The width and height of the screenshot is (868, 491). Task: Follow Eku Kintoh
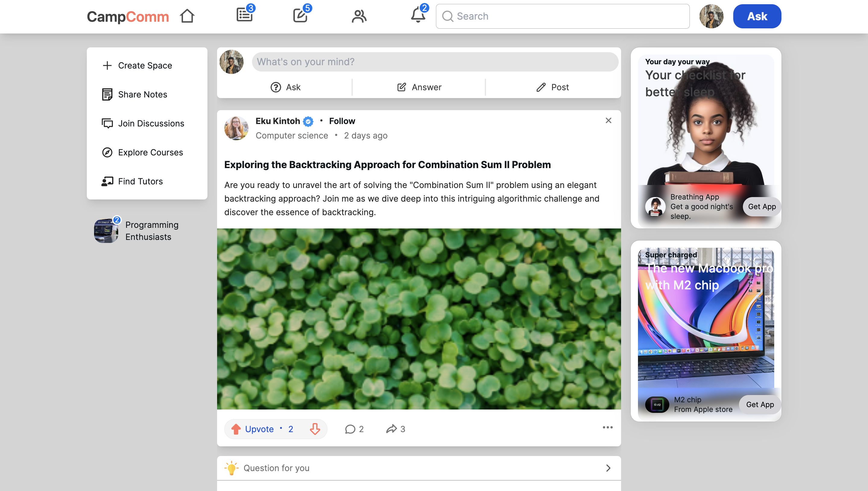[342, 121]
